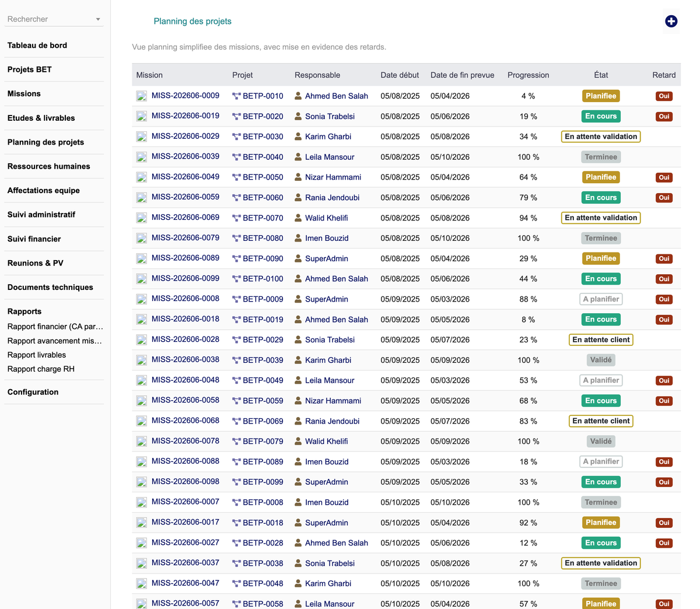This screenshot has height=609, width=700.
Task: Click En attente client badge for MISS-202606-0028
Action: pos(601,340)
